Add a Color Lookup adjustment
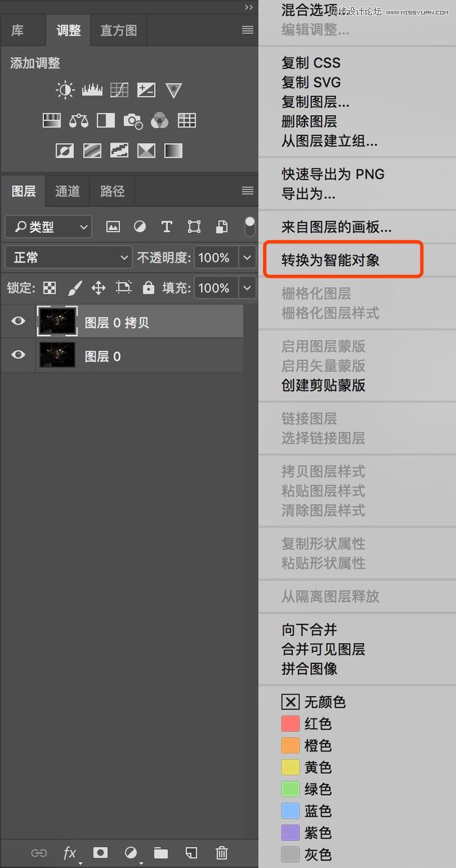Screen dimensions: 456x868 pos(187,121)
